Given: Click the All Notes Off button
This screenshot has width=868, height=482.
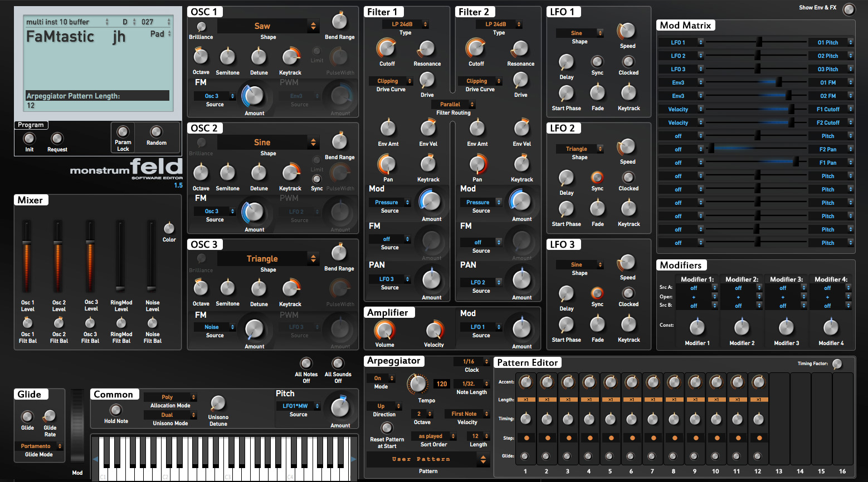Looking at the screenshot, I should click(306, 363).
